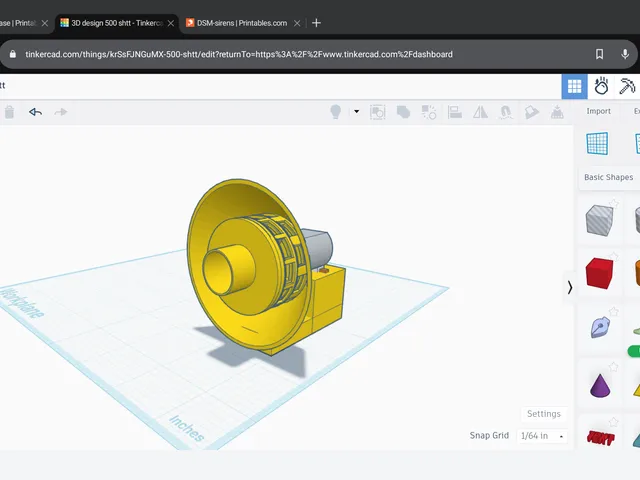Open Blocks pickaxe view mode

pyautogui.click(x=627, y=86)
